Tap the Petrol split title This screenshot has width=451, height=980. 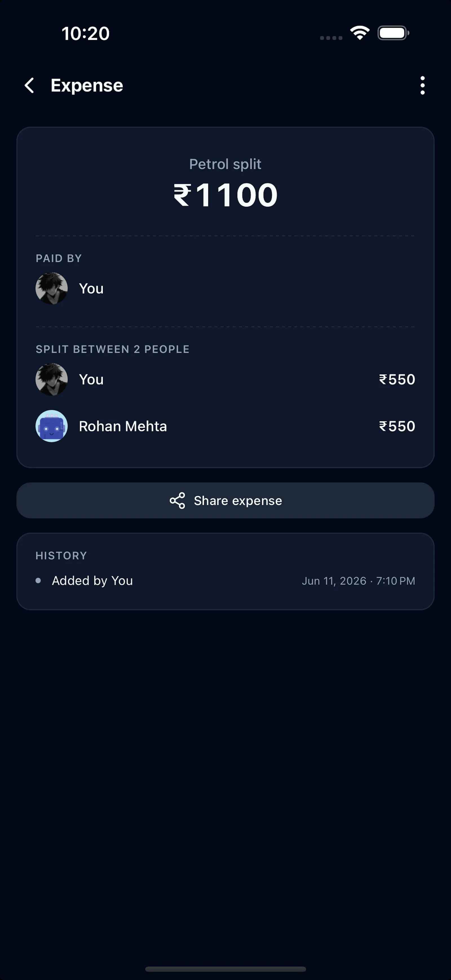[x=225, y=164]
